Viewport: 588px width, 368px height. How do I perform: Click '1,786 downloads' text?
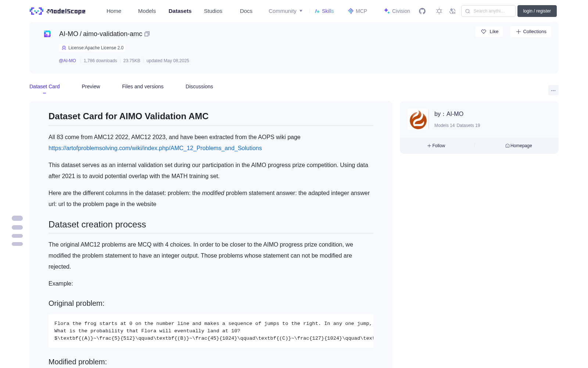coord(100,61)
